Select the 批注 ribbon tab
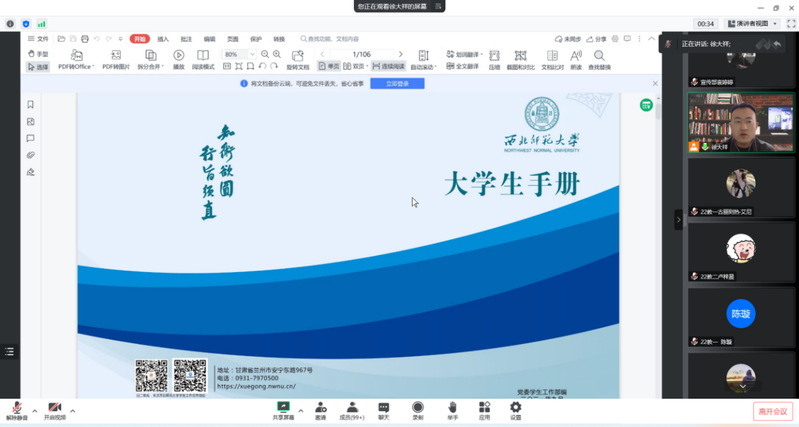 [187, 39]
